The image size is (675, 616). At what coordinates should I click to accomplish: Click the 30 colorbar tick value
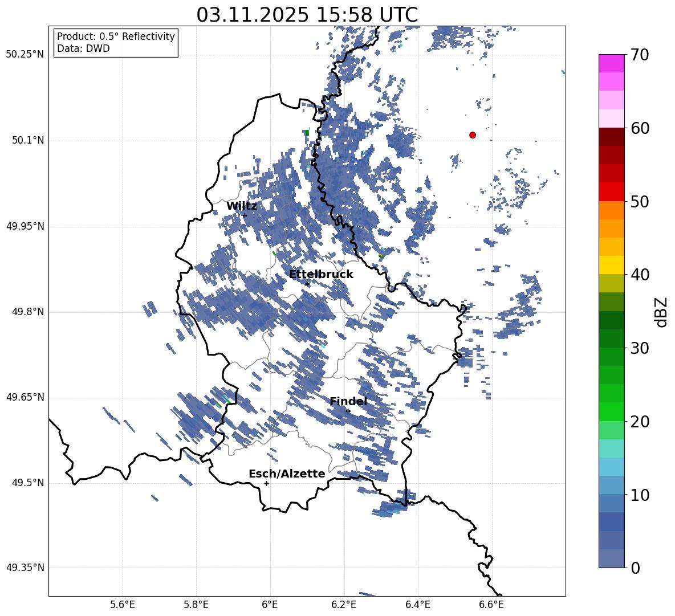(x=640, y=348)
